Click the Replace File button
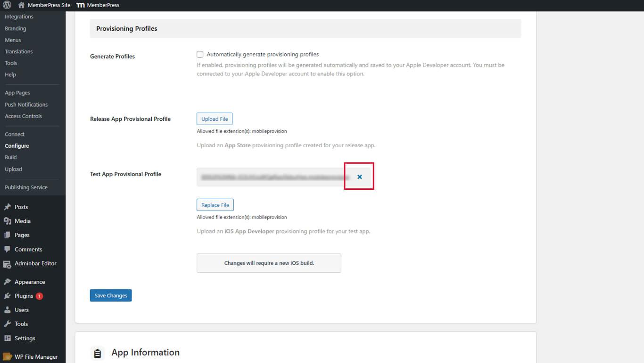644x363 pixels. [x=215, y=205]
